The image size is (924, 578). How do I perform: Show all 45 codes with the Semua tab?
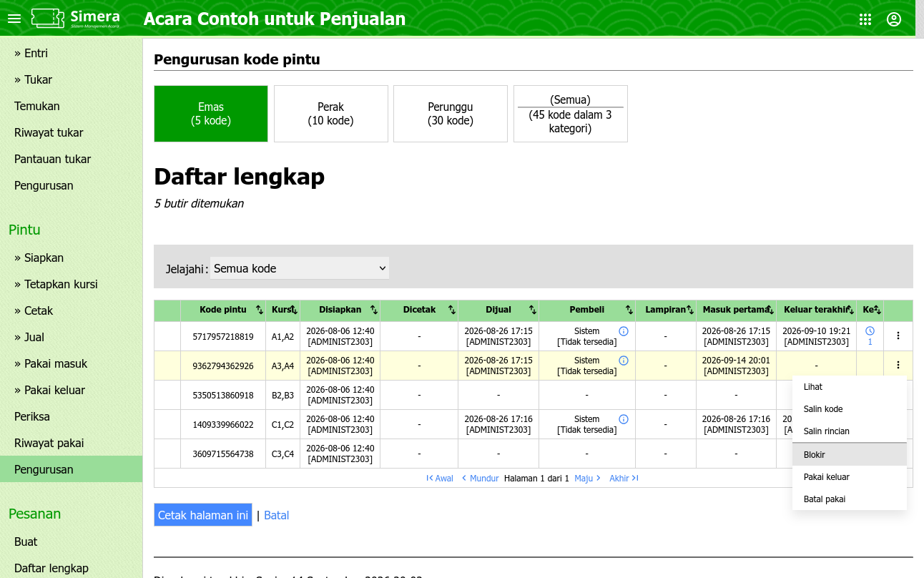pyautogui.click(x=571, y=114)
